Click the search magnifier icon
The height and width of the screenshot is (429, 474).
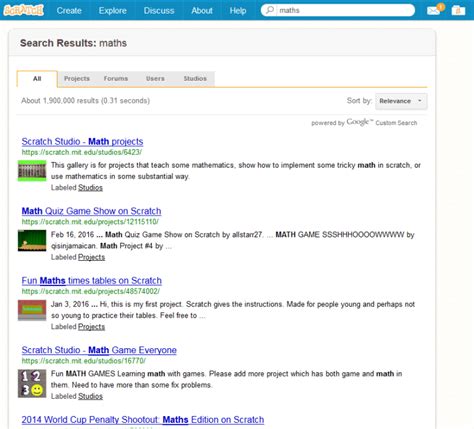point(270,10)
